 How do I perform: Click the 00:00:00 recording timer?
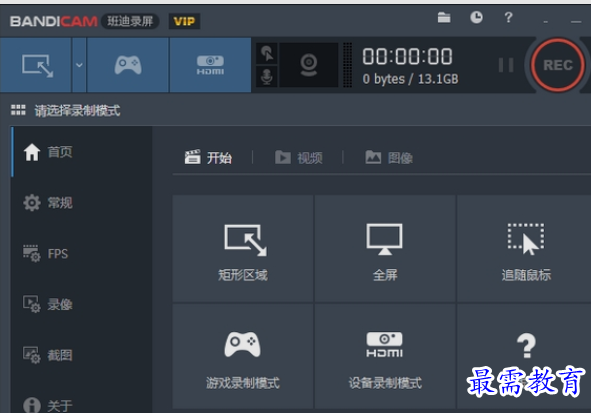click(x=407, y=57)
